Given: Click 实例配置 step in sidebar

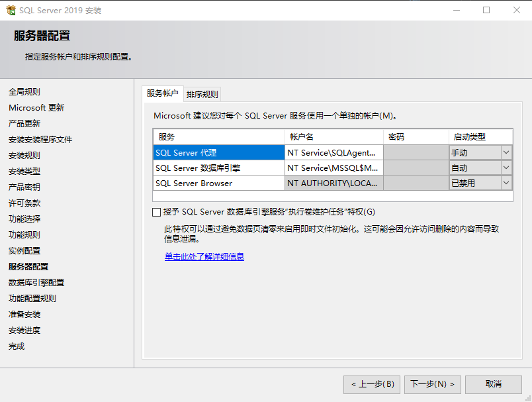Looking at the screenshot, I should 24,250.
